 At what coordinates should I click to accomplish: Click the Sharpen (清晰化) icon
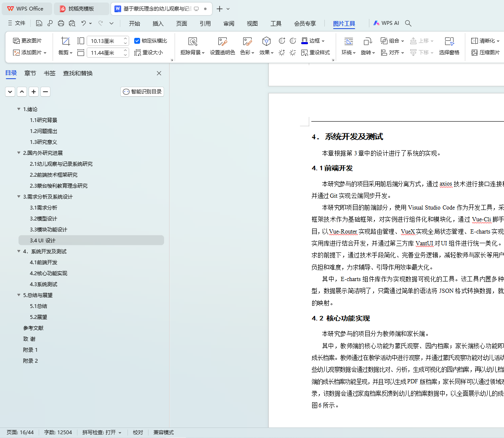point(475,41)
